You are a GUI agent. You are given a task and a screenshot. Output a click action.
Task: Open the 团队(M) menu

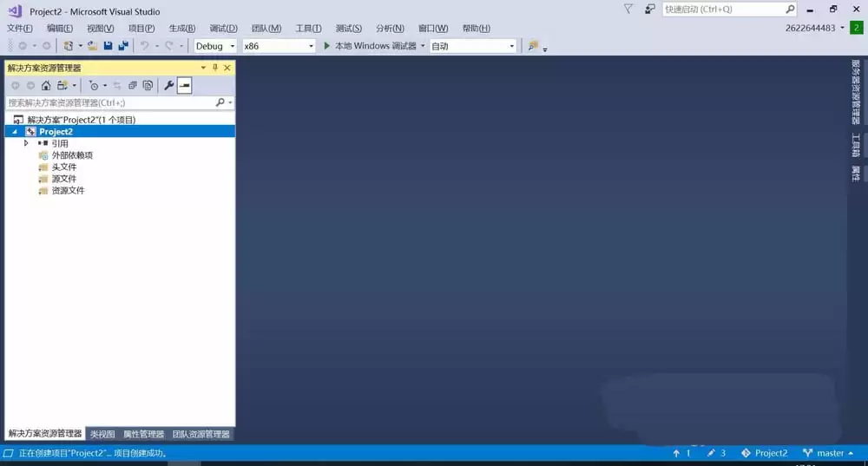pyautogui.click(x=266, y=29)
